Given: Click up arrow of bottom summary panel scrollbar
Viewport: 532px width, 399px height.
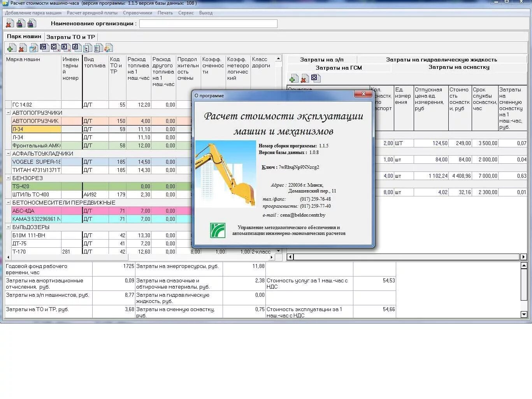Looking at the screenshot, I should [x=524, y=266].
